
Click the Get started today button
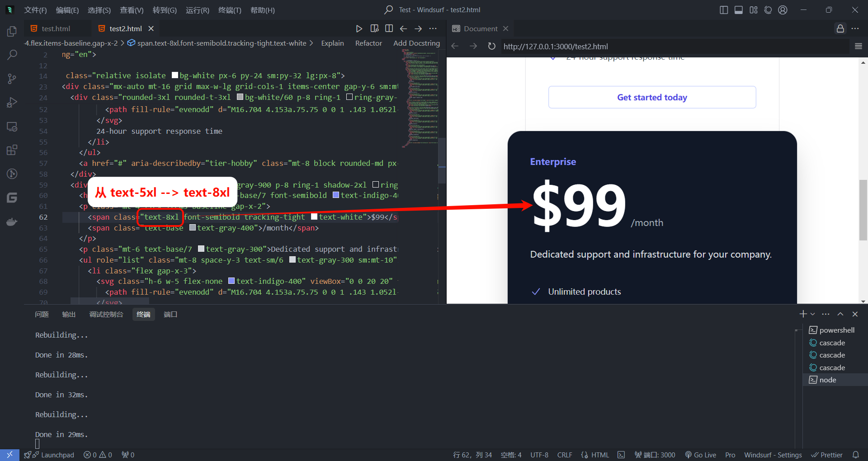point(652,97)
